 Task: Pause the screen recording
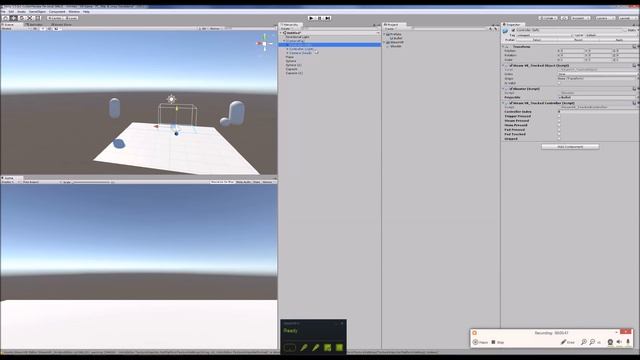pos(480,342)
